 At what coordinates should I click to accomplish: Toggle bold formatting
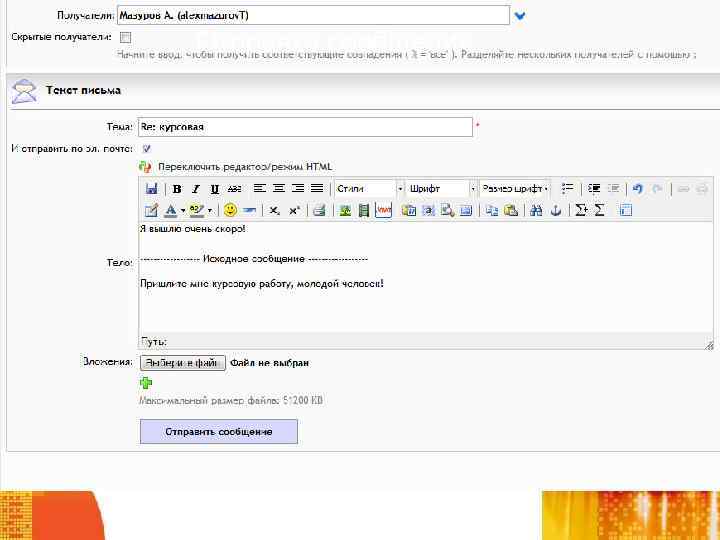pos(177,189)
